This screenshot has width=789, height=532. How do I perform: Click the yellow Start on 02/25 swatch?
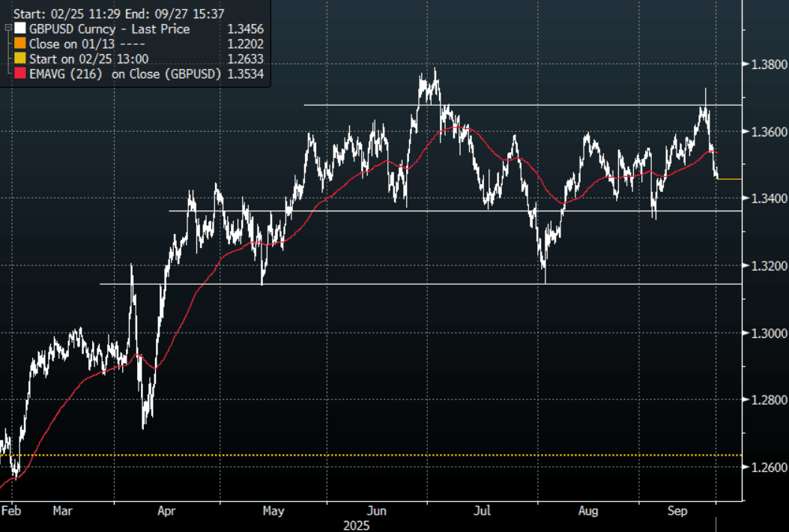pos(20,59)
